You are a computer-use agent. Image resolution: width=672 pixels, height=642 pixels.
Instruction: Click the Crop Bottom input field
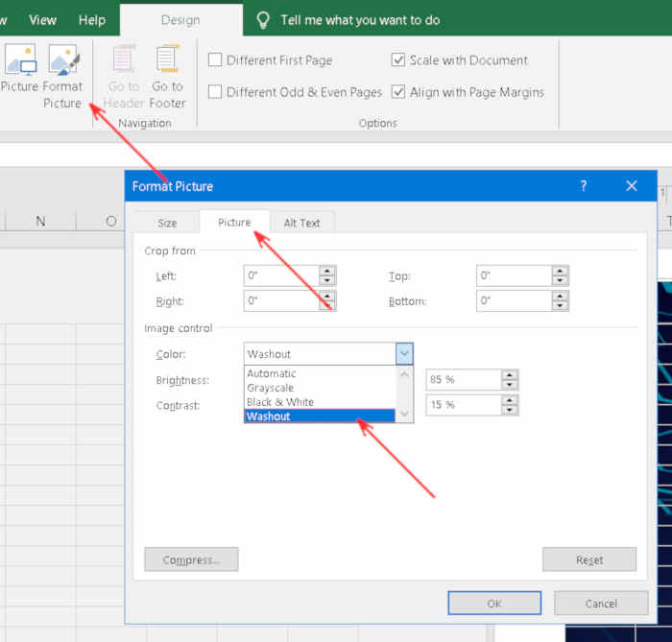click(x=514, y=300)
